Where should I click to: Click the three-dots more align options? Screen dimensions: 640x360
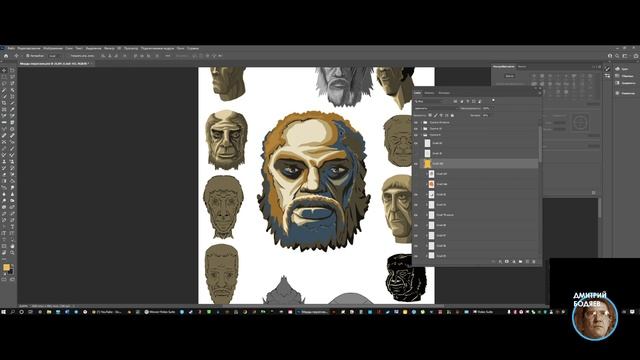tap(168, 56)
